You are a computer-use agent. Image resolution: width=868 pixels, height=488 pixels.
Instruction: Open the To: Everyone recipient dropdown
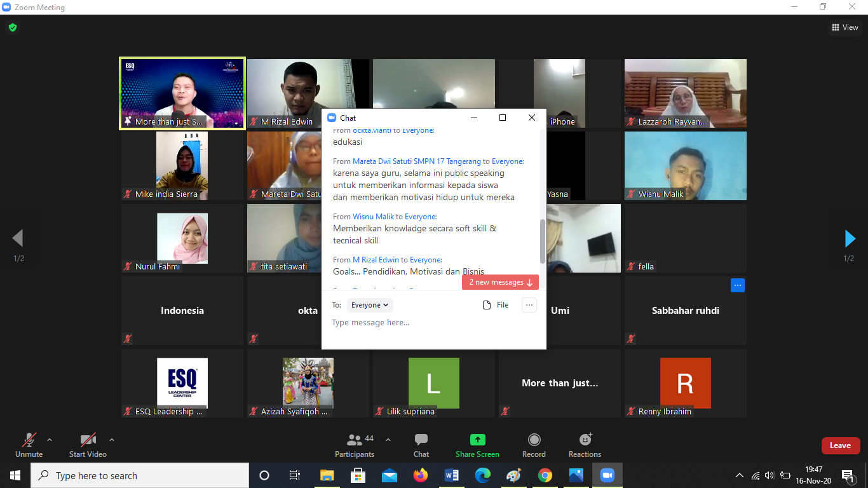coord(370,305)
